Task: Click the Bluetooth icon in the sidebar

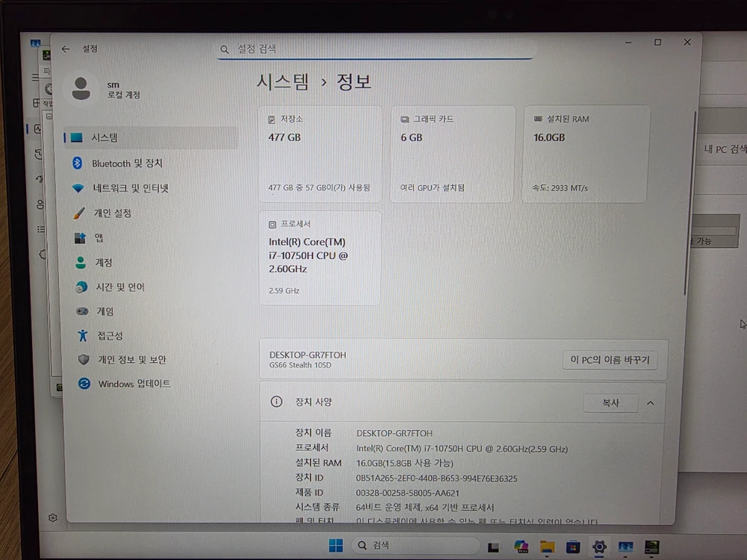Action: 77,164
